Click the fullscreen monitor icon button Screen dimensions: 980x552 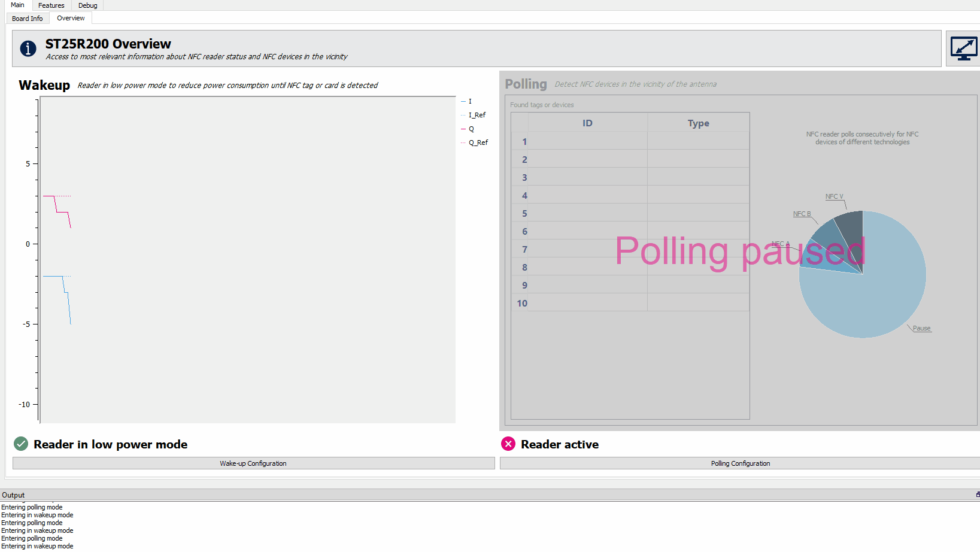click(x=963, y=48)
